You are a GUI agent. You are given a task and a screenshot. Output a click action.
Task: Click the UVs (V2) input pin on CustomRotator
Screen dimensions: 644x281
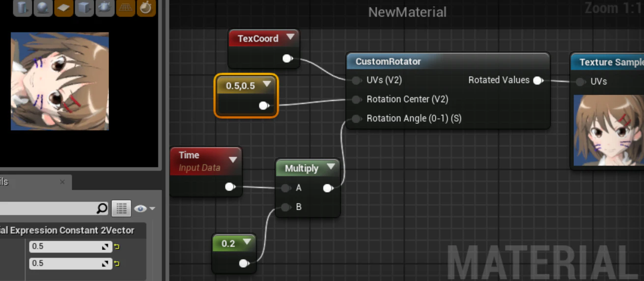(357, 80)
